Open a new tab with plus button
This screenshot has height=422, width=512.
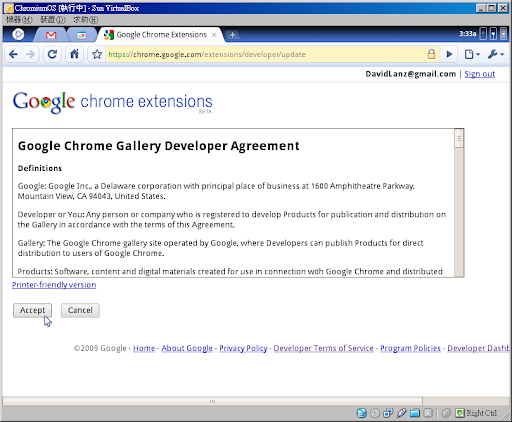(232, 35)
